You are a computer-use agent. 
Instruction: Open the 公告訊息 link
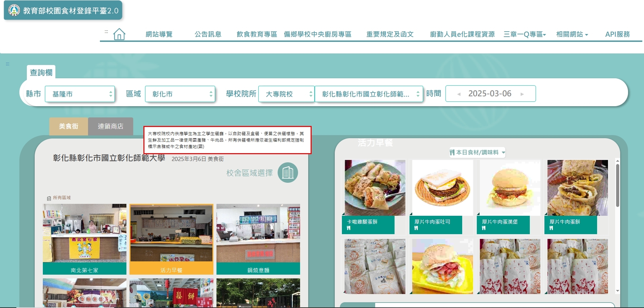tap(208, 34)
